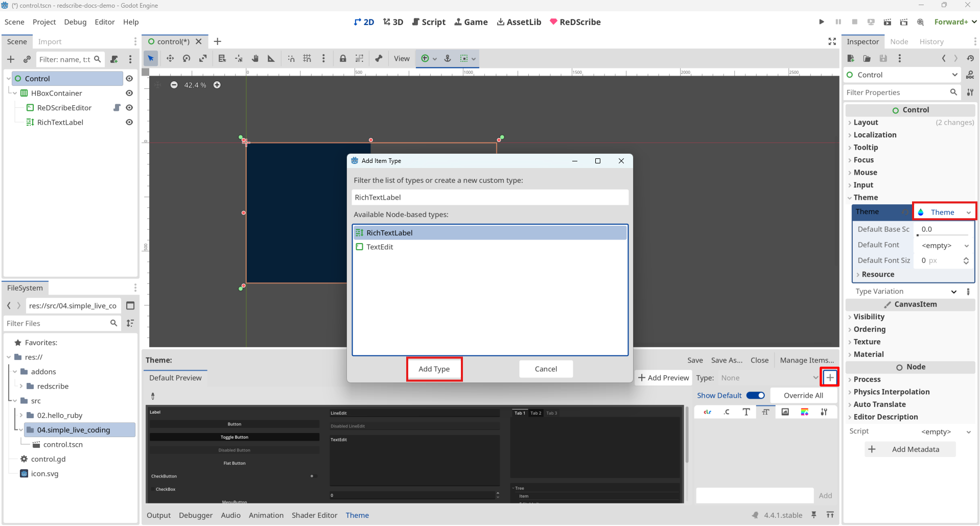Viewport: 980px width, 526px height.
Task: Cancel the Add Item Type dialog
Action: pos(546,369)
